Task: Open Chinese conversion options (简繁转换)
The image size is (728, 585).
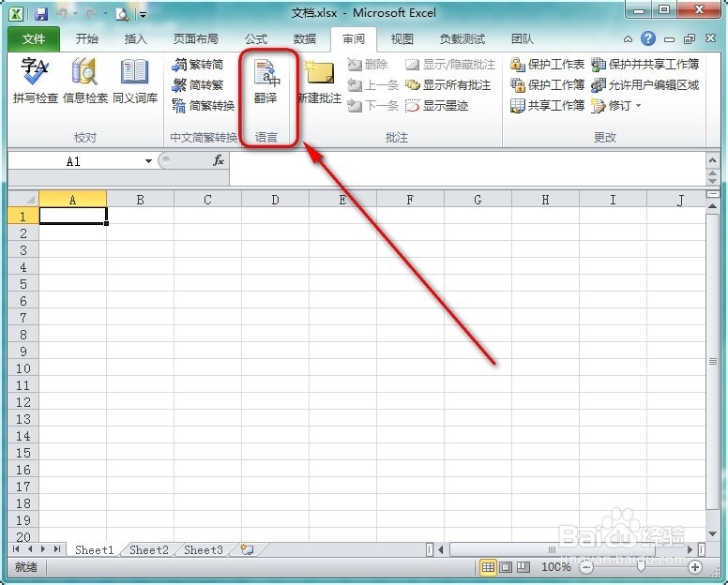Action: tap(204, 106)
